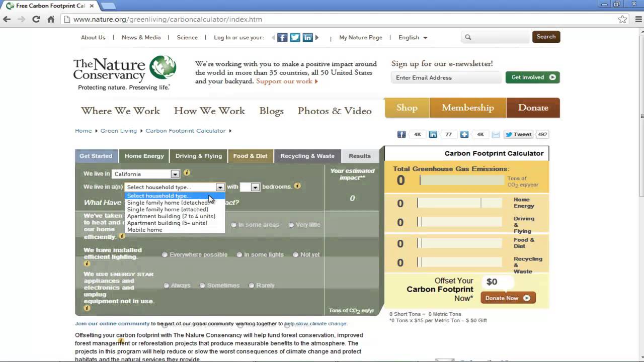Viewport: 644px width, 362px height.
Task: Click the right arrow beside social icons
Action: [316, 37]
